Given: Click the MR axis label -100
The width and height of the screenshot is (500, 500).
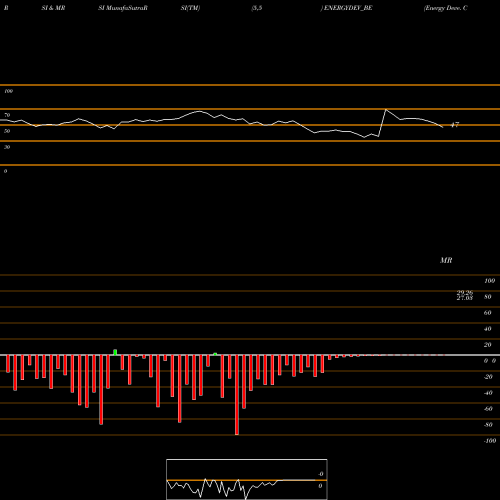Looking at the screenshot, I should (x=489, y=441).
